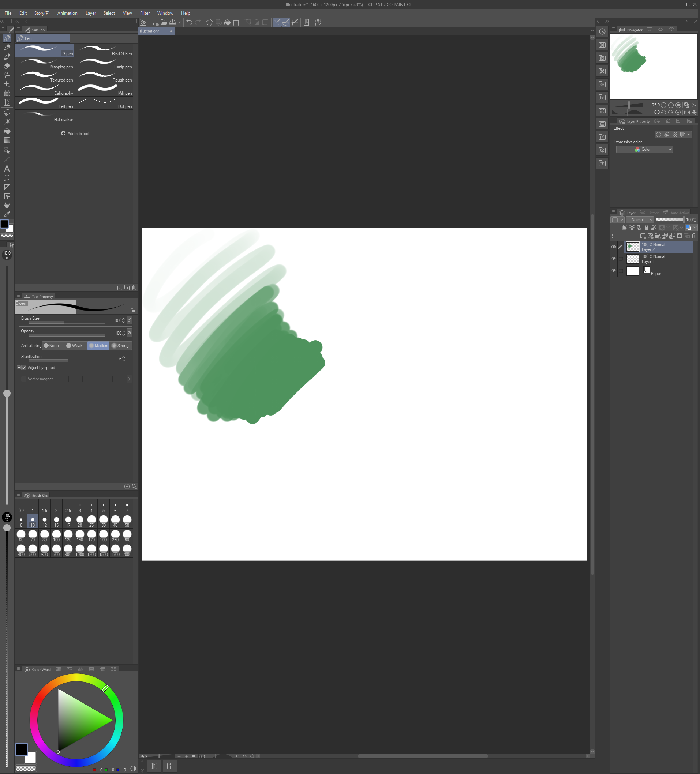Set anti-aliasing to Strong

[121, 346]
